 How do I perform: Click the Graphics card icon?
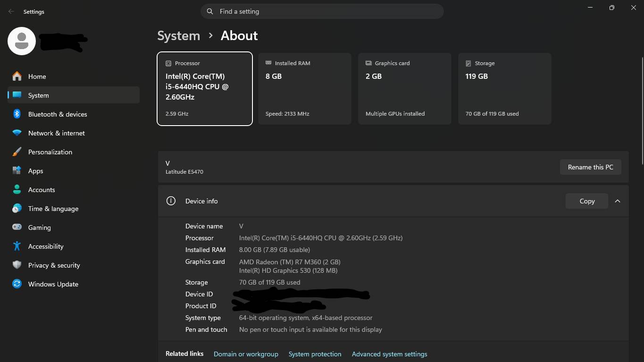point(368,63)
